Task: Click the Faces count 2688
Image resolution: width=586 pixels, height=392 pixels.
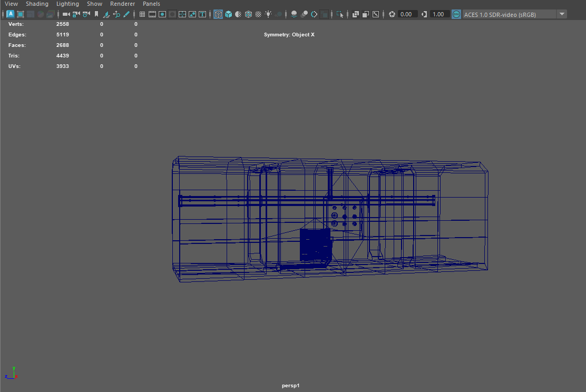Action: [62, 45]
